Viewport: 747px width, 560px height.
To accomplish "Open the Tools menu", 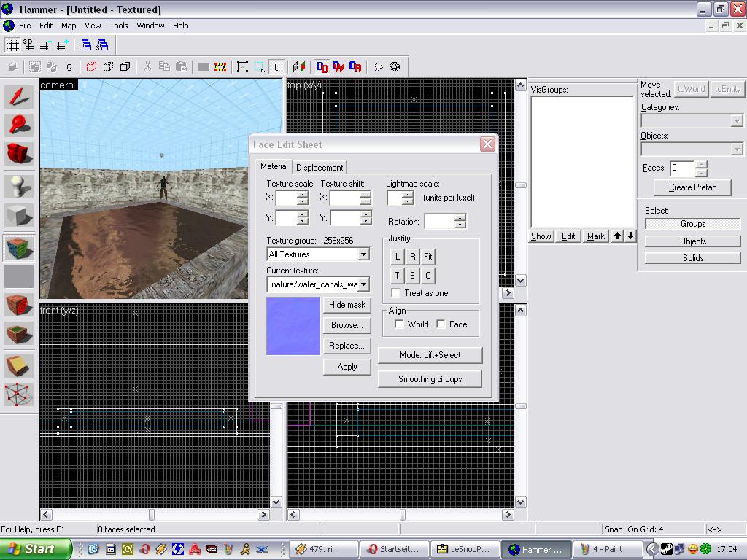I will [119, 26].
